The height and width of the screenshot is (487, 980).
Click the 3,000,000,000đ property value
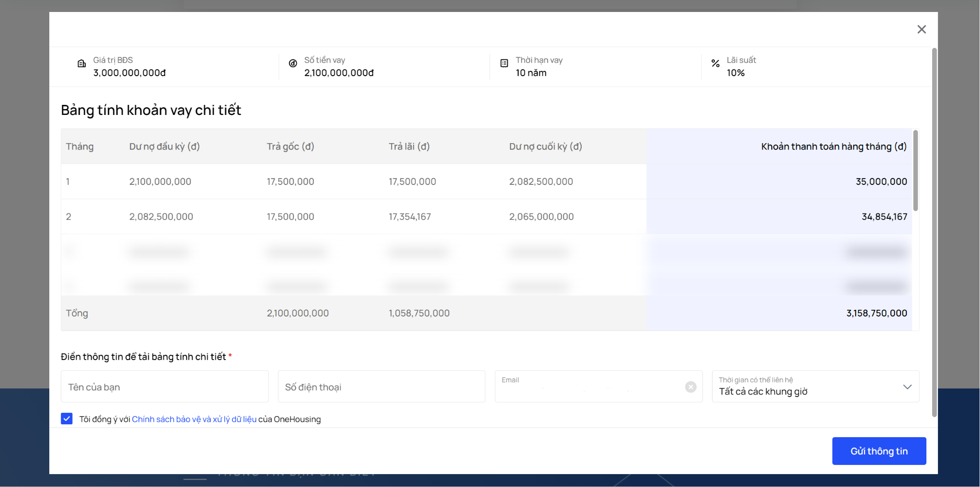pos(129,73)
